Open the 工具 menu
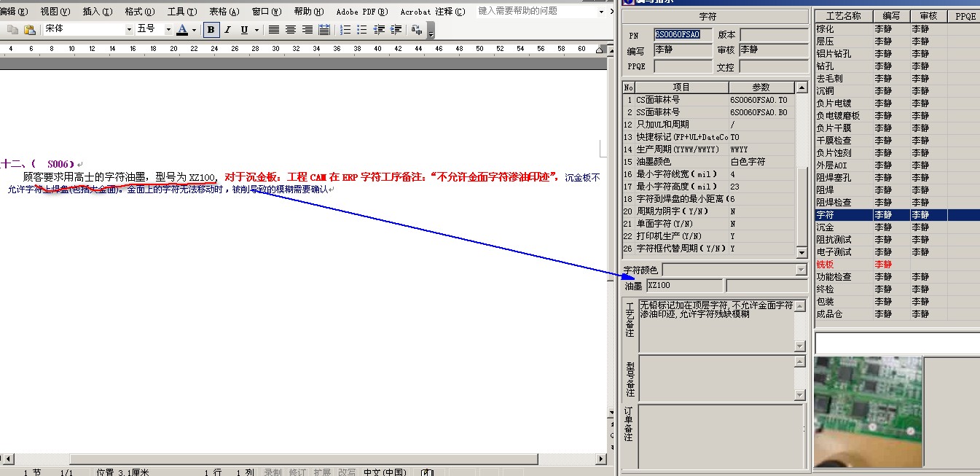This screenshot has height=476, width=980. (x=182, y=12)
